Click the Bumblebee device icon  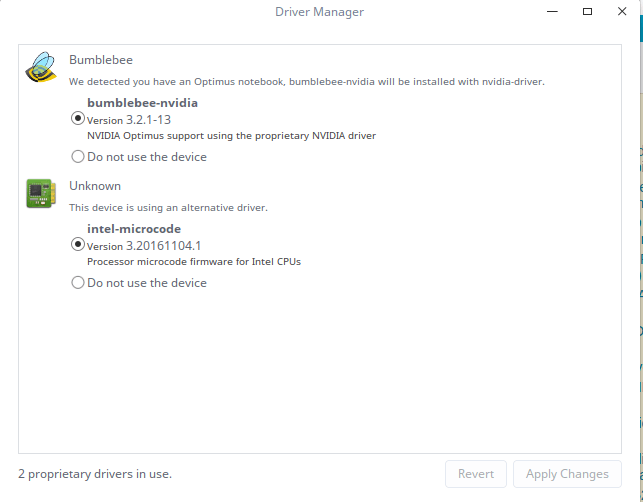coord(40,67)
